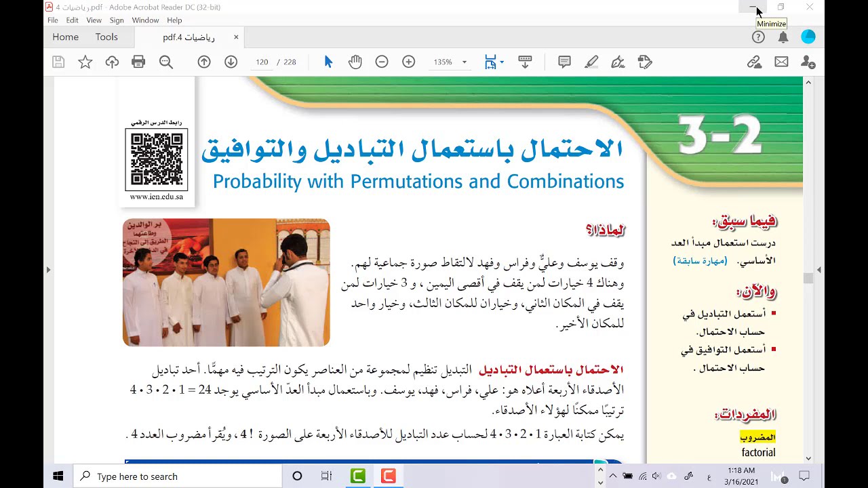868x488 pixels.
Task: Open the orange Camtasia recorder taskbar app
Action: (x=389, y=476)
